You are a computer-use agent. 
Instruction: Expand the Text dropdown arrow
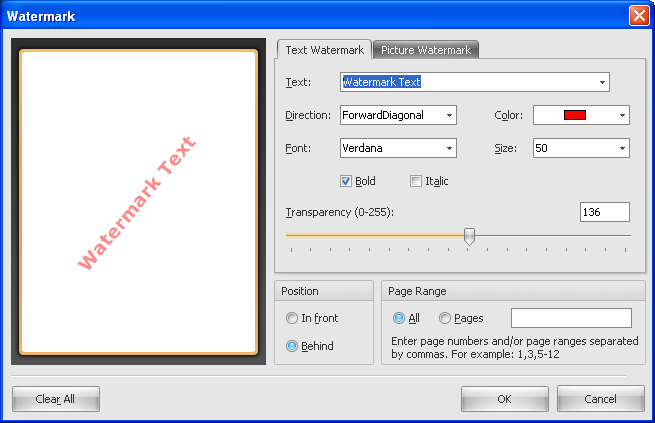coord(602,82)
